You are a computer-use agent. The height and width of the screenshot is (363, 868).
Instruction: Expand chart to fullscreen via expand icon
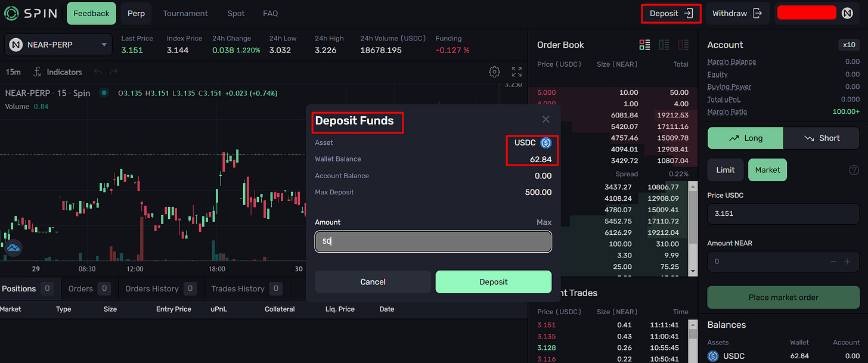click(x=516, y=72)
